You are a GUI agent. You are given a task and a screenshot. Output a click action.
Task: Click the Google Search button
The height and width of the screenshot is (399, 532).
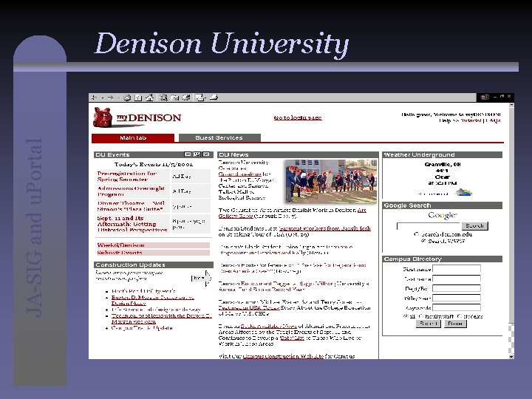point(474,226)
